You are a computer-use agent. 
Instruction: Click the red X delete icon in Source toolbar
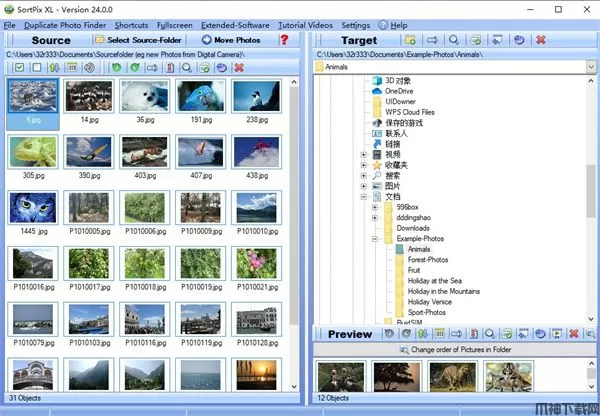(238, 67)
